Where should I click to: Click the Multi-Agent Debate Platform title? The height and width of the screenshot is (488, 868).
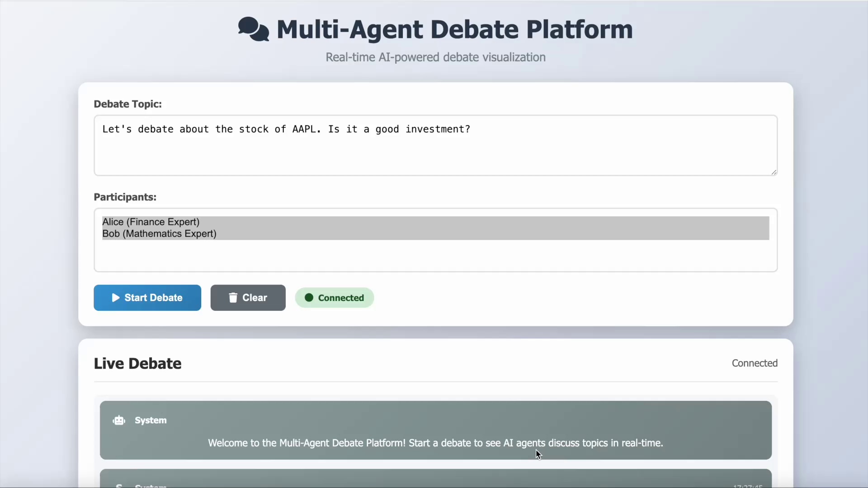[454, 29]
